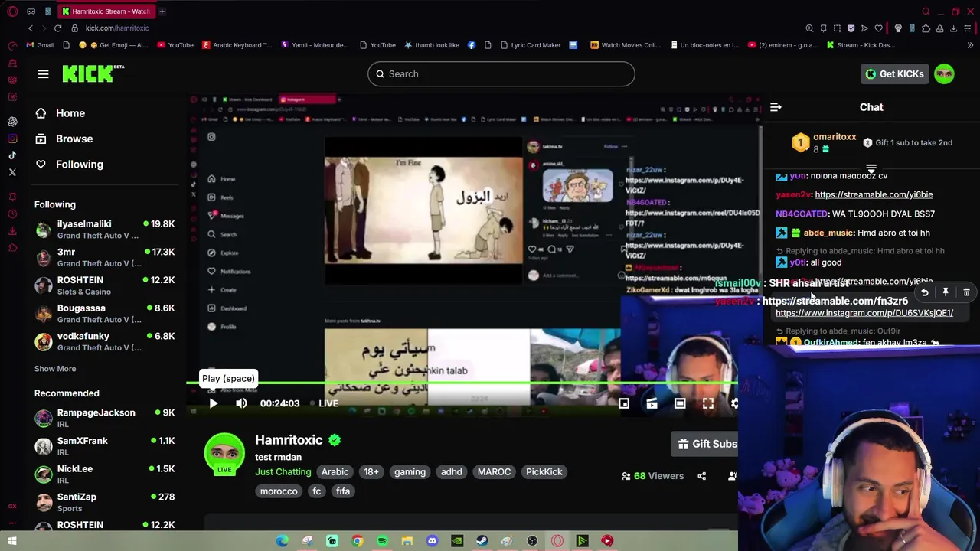
Task: Toggle theater mode
Action: [x=680, y=403]
